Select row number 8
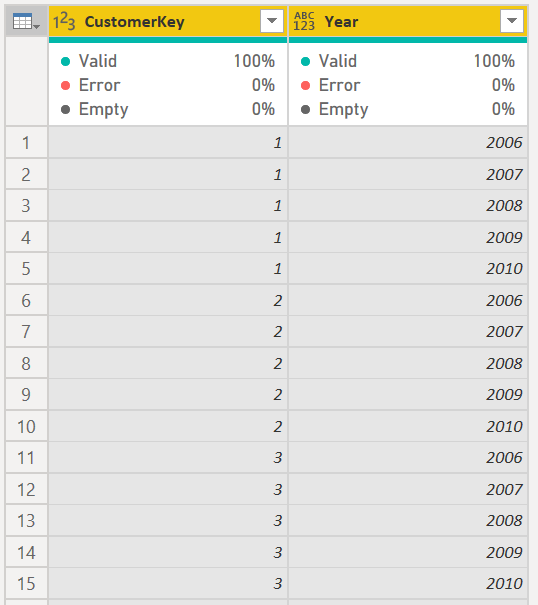Image resolution: width=538 pixels, height=605 pixels. [26, 363]
